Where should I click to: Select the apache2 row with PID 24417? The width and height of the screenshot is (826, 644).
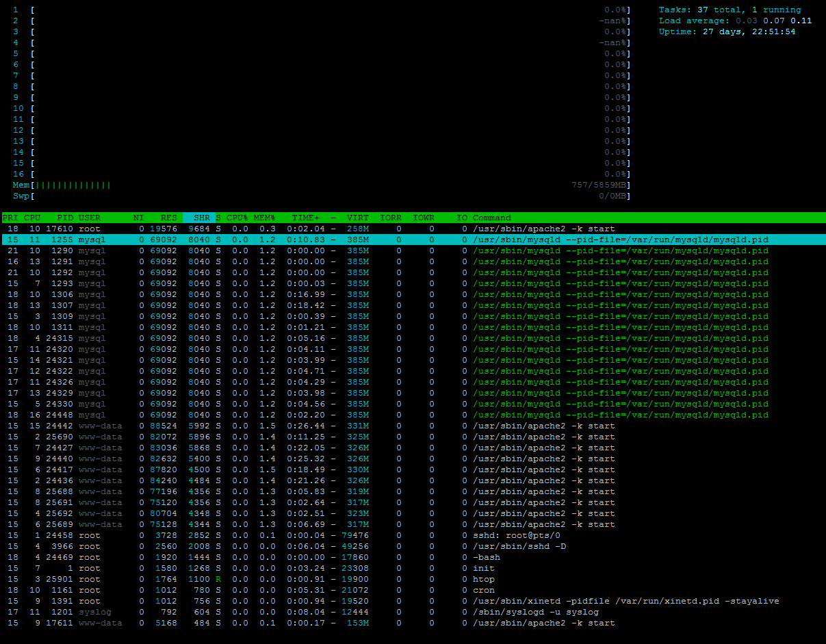tap(413, 469)
